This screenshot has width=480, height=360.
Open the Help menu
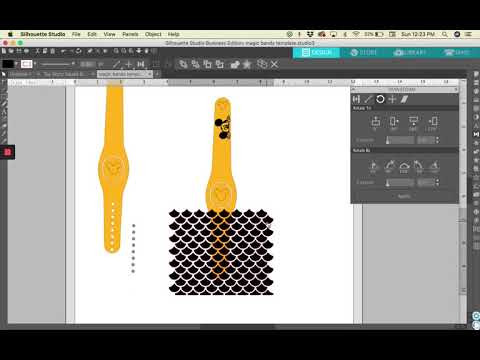coord(173,34)
